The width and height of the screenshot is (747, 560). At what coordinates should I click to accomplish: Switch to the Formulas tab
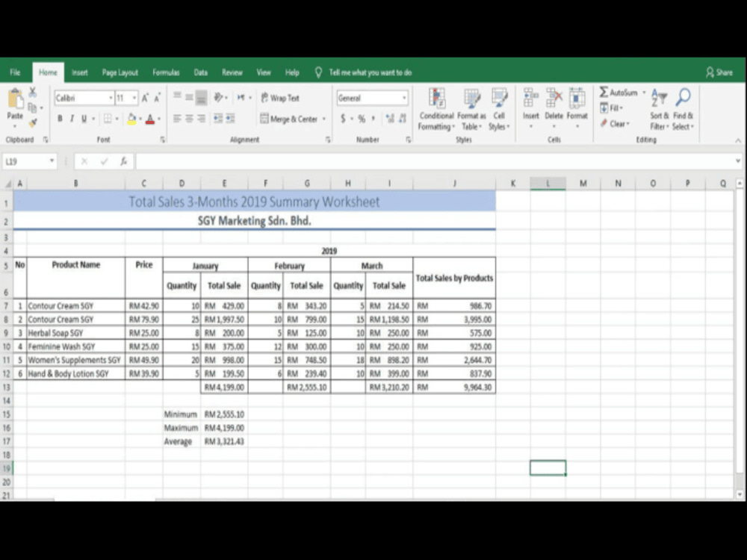point(166,72)
